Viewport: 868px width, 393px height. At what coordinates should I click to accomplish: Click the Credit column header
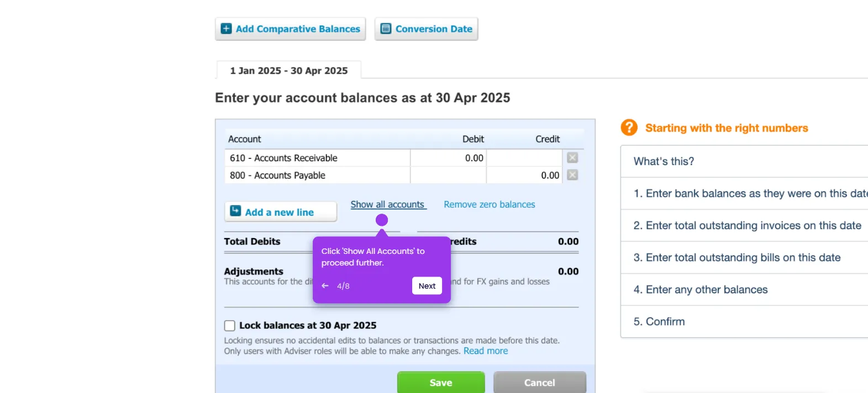pos(548,139)
